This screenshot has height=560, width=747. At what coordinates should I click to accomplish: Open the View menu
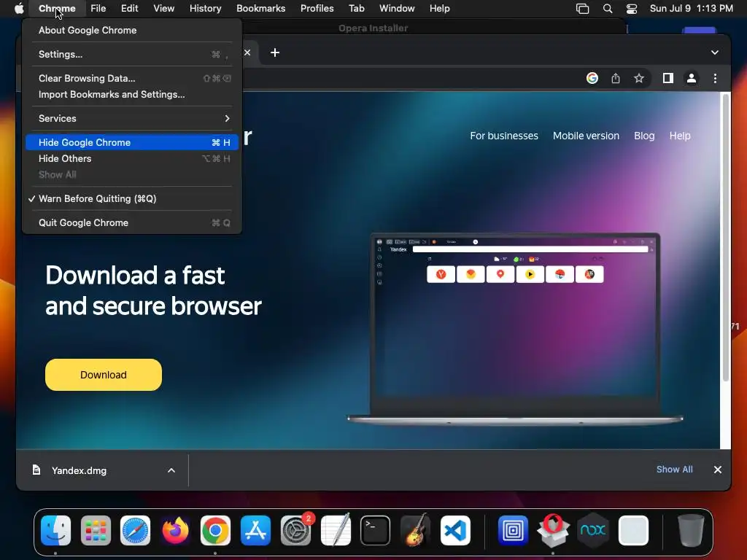[163, 9]
